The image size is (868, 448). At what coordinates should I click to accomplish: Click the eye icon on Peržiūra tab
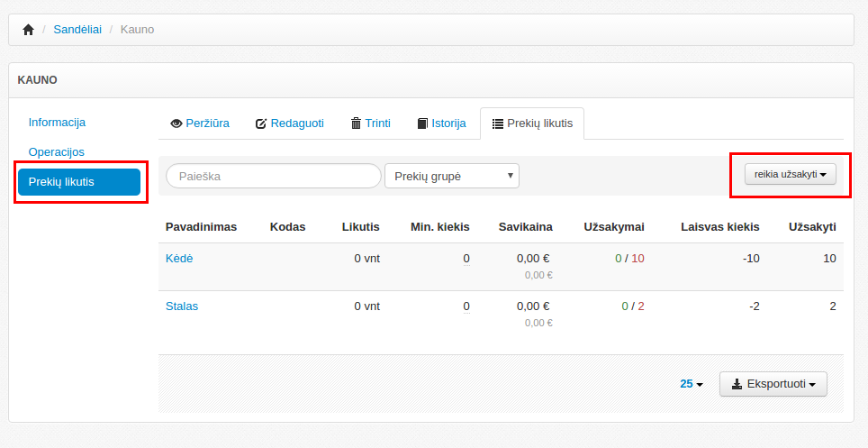tap(176, 123)
